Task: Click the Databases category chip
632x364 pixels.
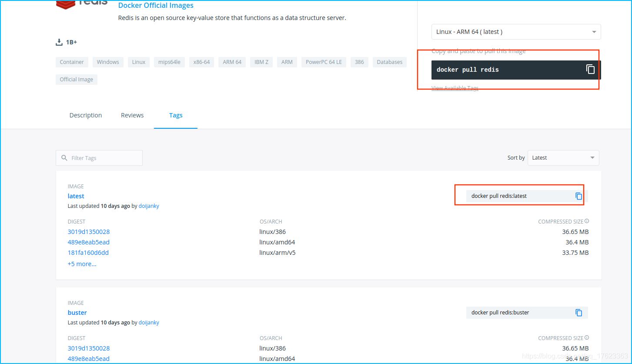Action: click(390, 62)
